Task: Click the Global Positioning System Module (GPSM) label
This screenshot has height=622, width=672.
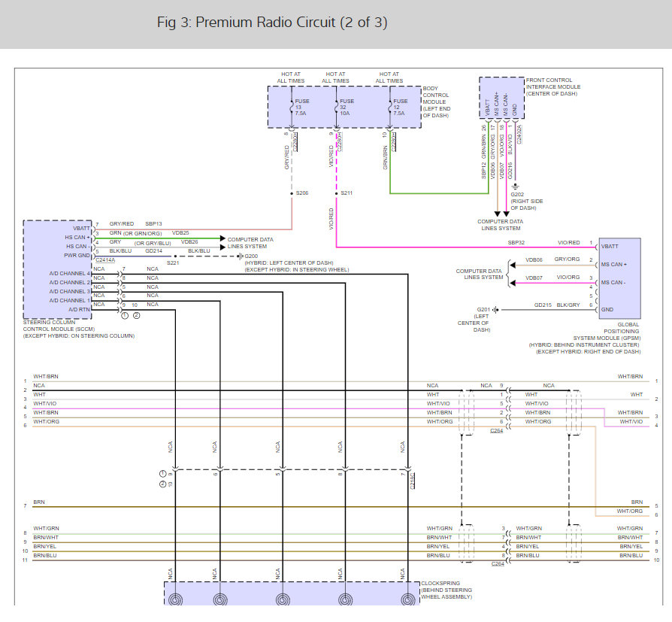Action: (x=585, y=338)
